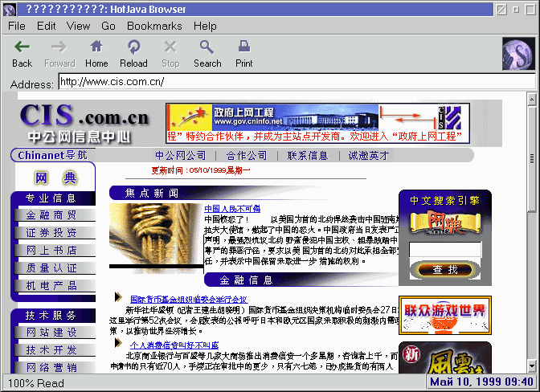Select 质量认证 in the sidebar
Image resolution: width=540 pixels, height=392 pixels.
[x=55, y=267]
